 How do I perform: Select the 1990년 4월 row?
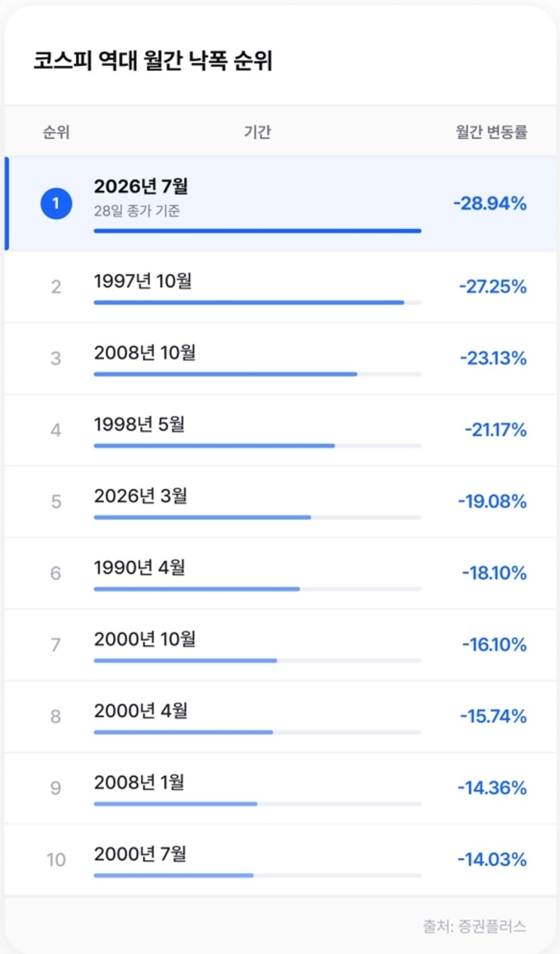point(280,573)
